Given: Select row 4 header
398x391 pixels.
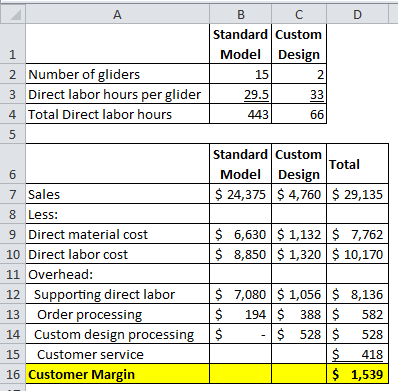Looking at the screenshot, I should click(x=13, y=114).
